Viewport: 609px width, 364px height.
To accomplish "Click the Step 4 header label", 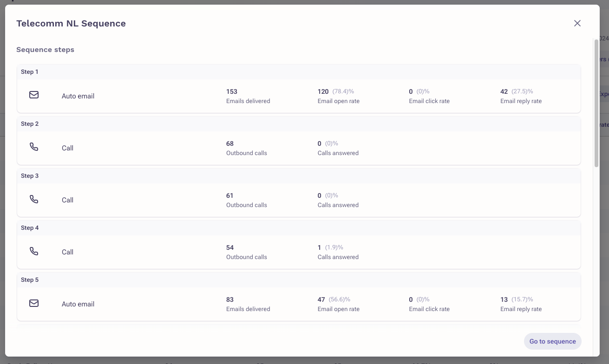I will point(30,228).
